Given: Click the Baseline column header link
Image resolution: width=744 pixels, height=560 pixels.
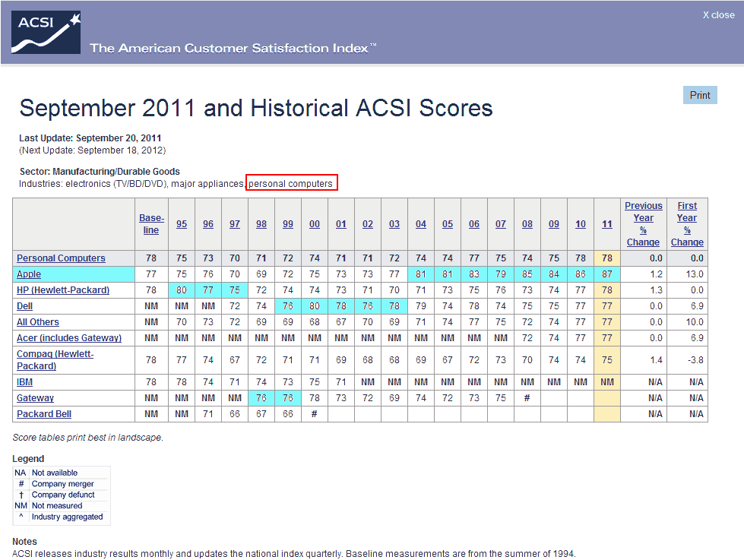Looking at the screenshot, I should tap(151, 224).
